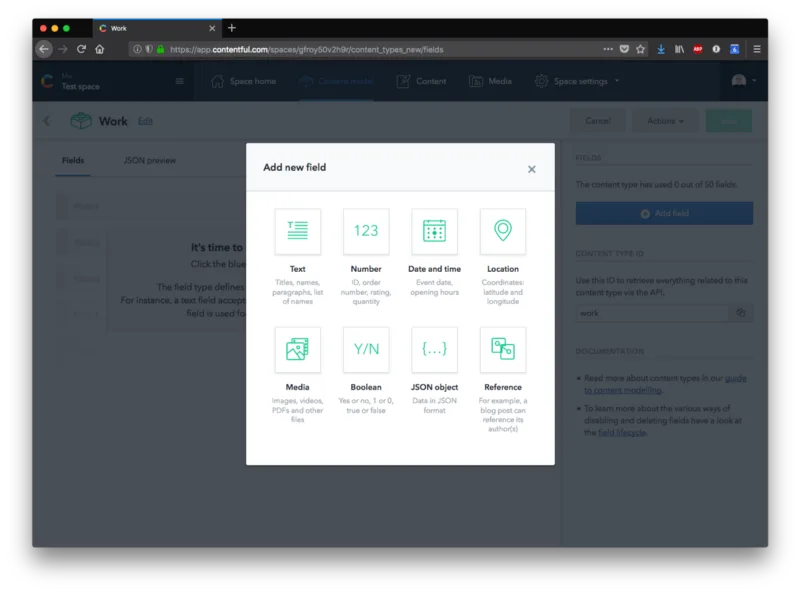Select the Boolean Y/N field type
Viewport: 800px width, 593px height.
[x=366, y=350]
